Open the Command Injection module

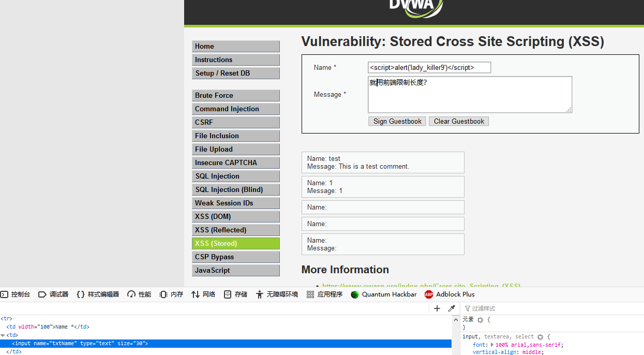pyautogui.click(x=235, y=109)
